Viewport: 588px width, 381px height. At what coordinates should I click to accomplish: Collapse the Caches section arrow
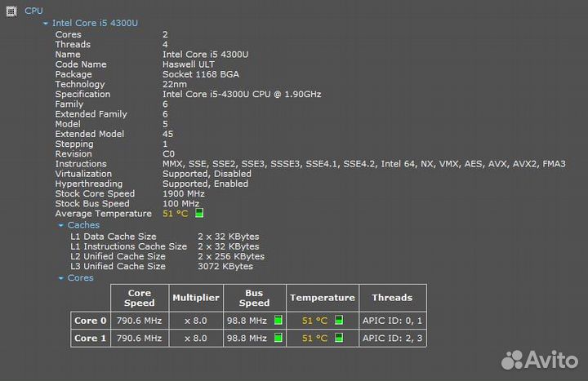click(60, 225)
